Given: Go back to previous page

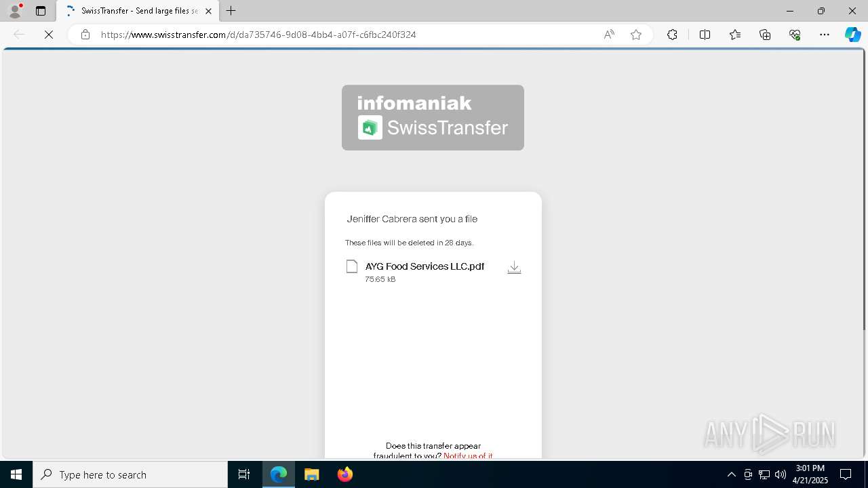Looking at the screenshot, I should tap(19, 35).
